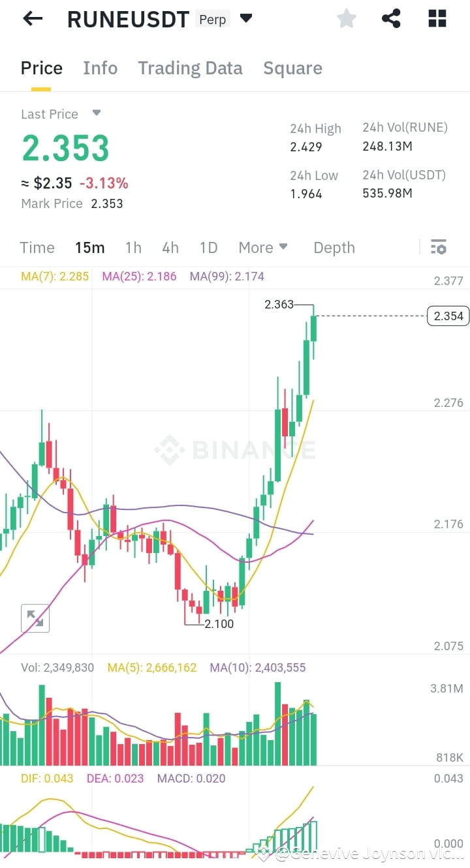Screen dimensions: 470x868
Task: Select the 1h timeframe
Action: [133, 247]
